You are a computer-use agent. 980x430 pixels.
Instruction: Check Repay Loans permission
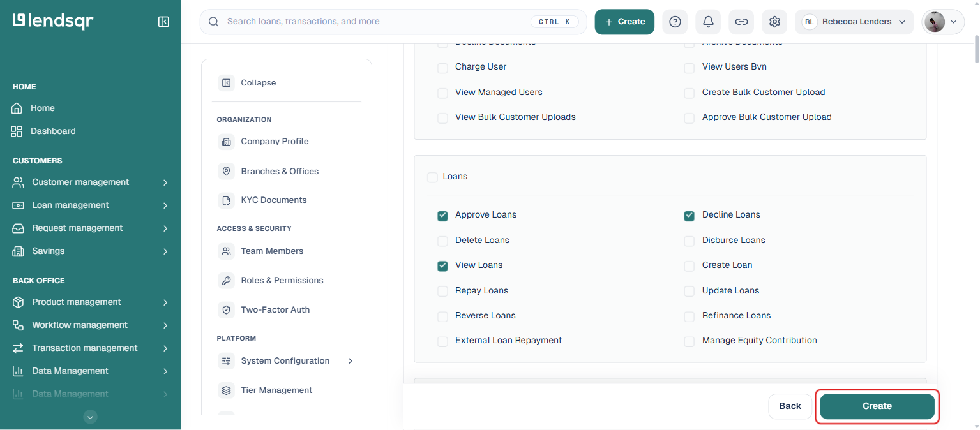click(x=442, y=292)
